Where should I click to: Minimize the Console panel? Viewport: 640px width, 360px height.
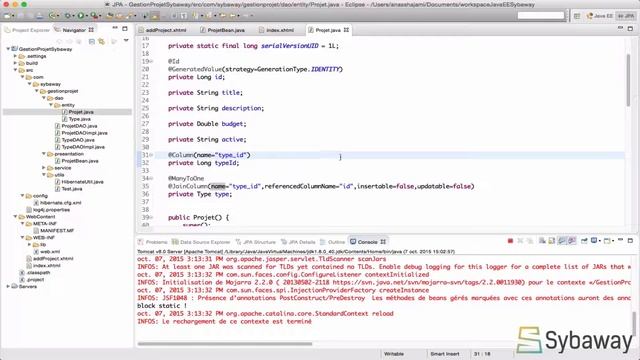620,240
